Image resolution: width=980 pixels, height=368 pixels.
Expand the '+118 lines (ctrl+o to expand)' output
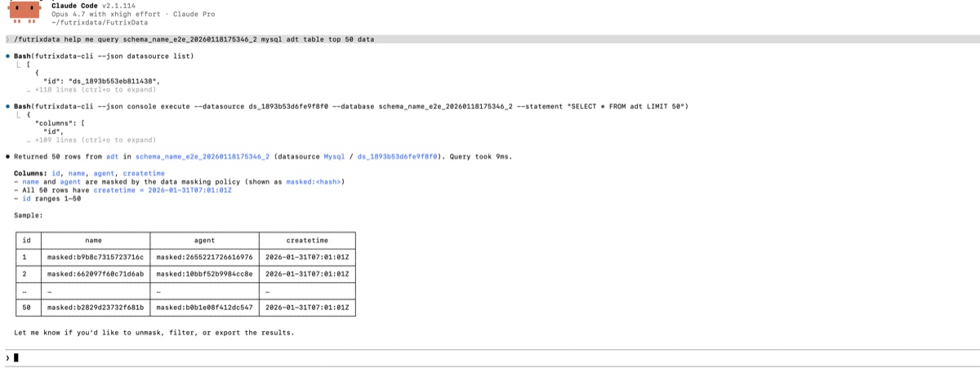[96, 89]
